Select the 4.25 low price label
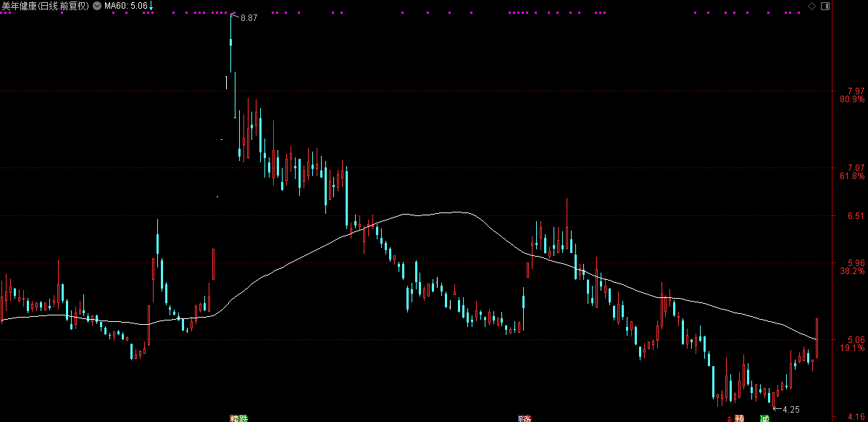The height and width of the screenshot is (422, 868). point(792,410)
